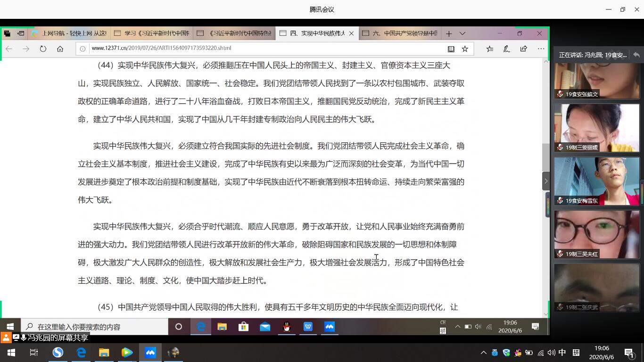Click the 冯兆园的屏幕共享 label
This screenshot has height=362, width=644.
[58, 338]
